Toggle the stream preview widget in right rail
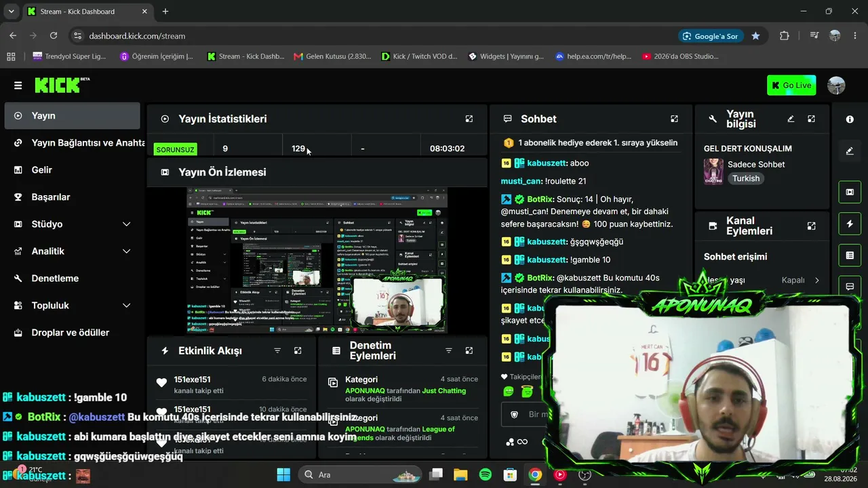 (850, 192)
